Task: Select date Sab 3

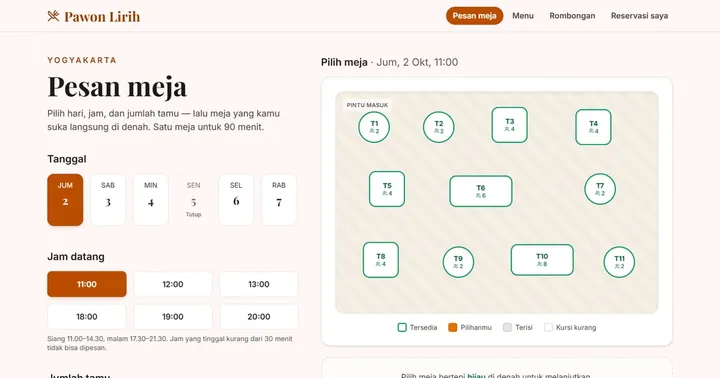Action: (108, 199)
